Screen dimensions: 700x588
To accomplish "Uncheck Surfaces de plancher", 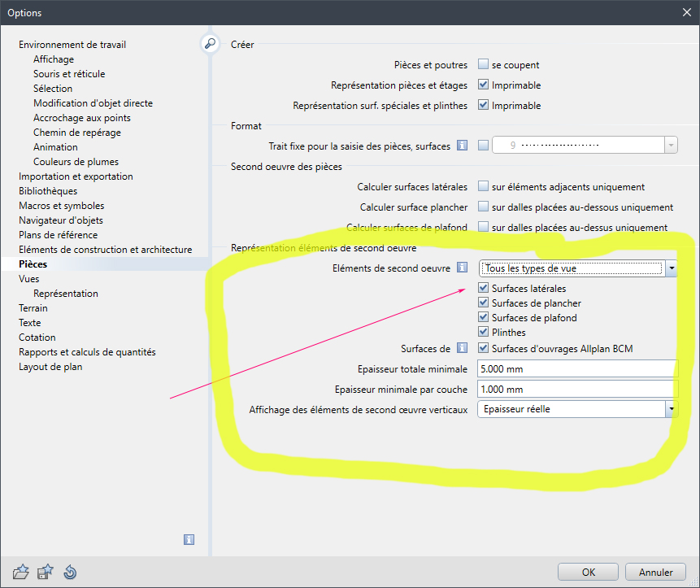I will coord(483,303).
